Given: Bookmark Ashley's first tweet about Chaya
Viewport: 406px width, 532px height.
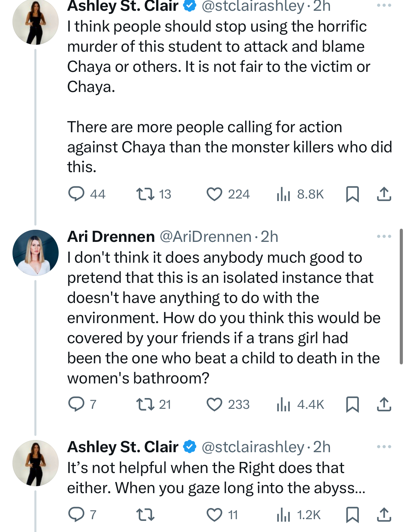Looking at the screenshot, I should tap(353, 194).
